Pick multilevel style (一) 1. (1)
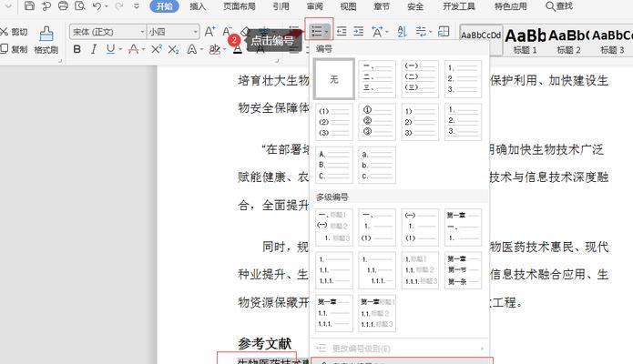Image resolution: width=633 pixels, height=364 pixels. 420,227
